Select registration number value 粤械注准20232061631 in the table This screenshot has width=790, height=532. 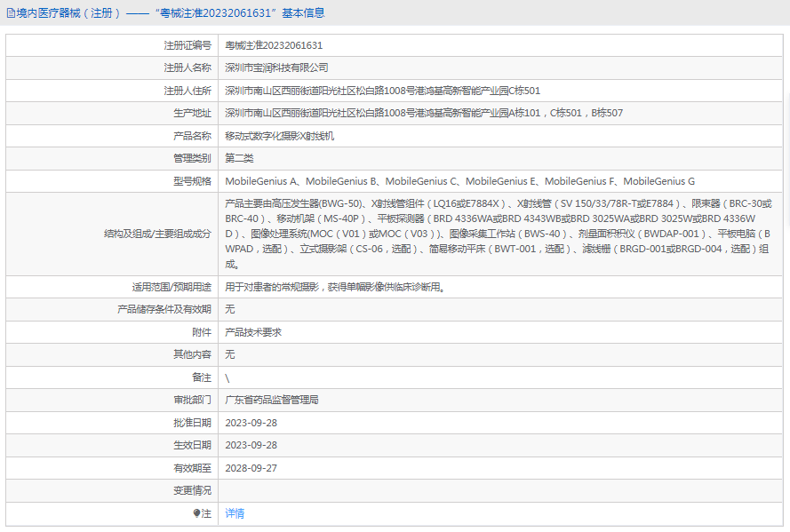[x=274, y=45]
